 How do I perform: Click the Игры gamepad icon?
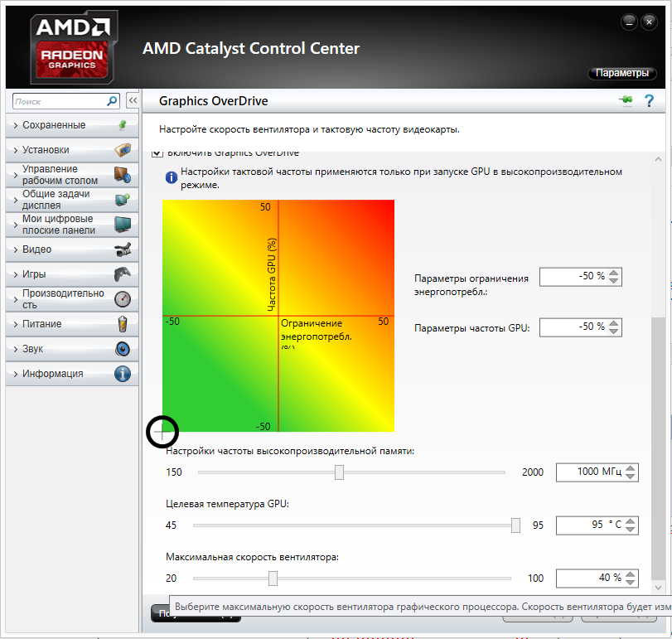pos(123,274)
